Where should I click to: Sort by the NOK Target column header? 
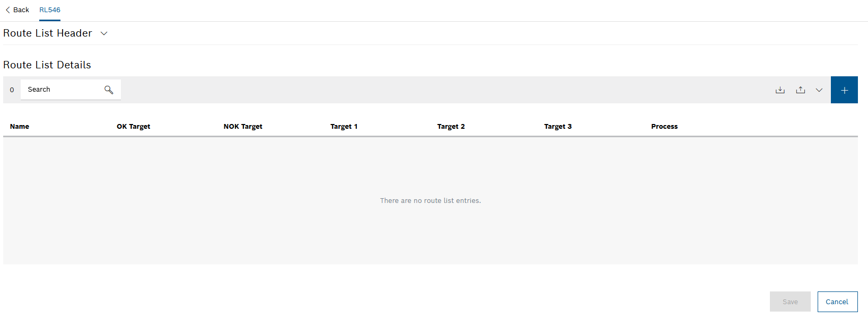243,127
